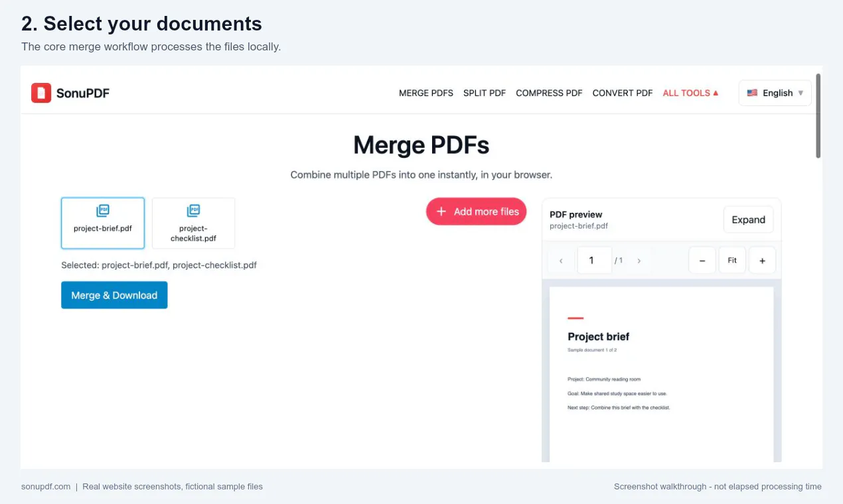Click the 'Selected: project-brief.pdf, project-checklist.pdf' text
Screen dimensions: 843x504
[159, 265]
